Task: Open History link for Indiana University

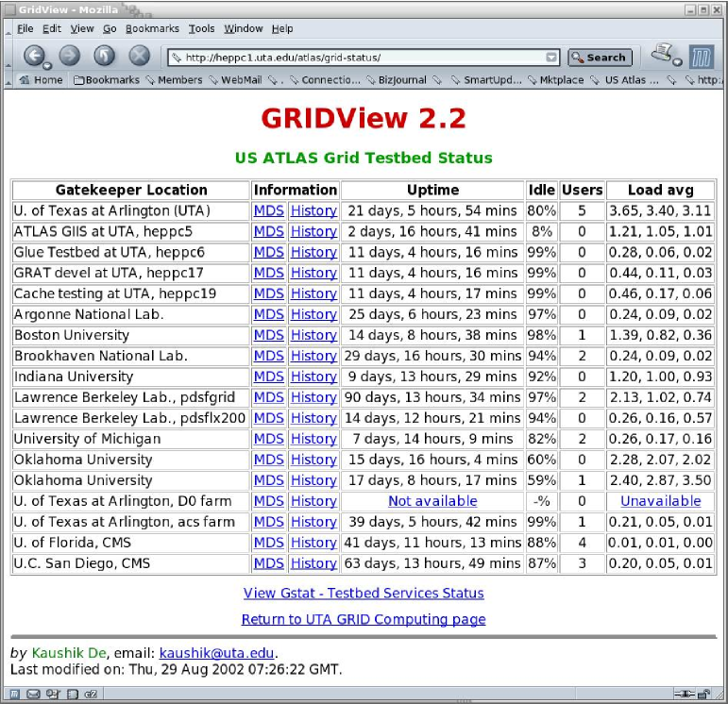Action: pos(313,377)
